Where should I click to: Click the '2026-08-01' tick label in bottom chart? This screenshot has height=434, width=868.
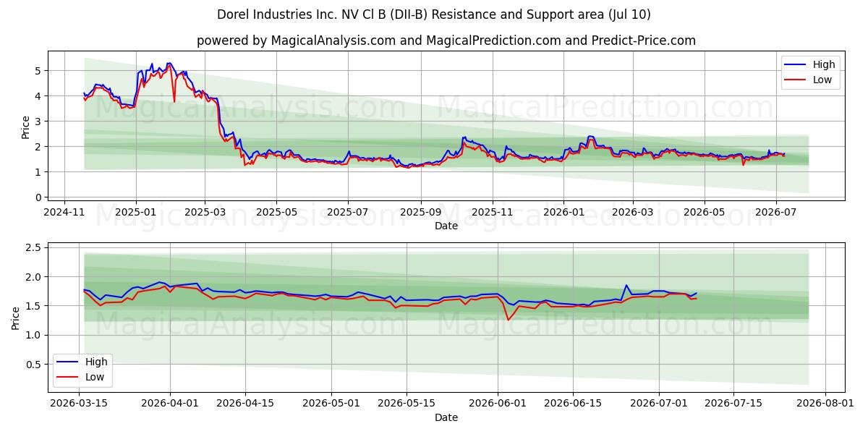(825, 404)
